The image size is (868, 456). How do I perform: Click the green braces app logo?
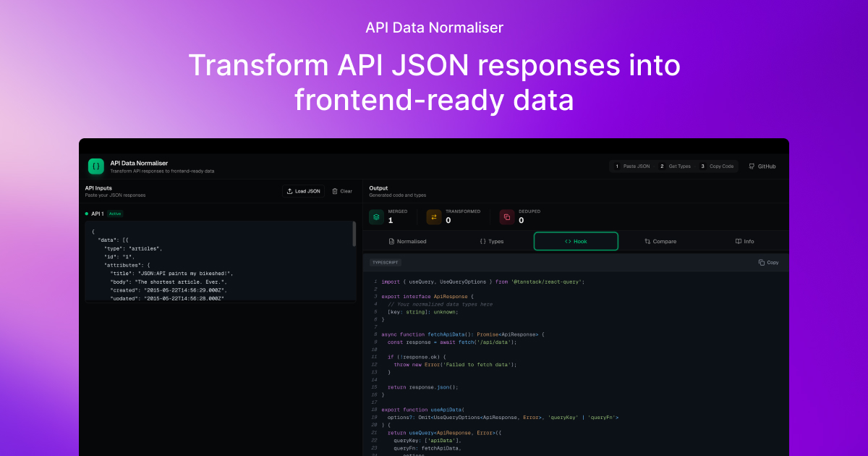(x=96, y=166)
